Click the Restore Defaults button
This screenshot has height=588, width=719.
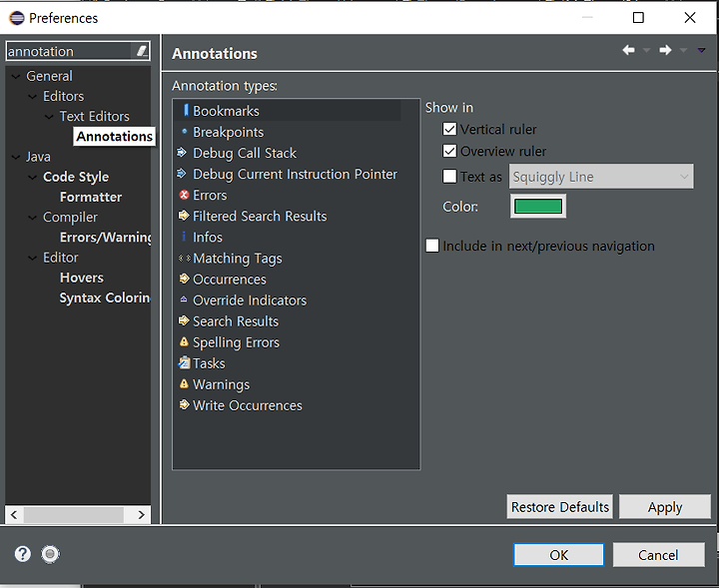560,507
